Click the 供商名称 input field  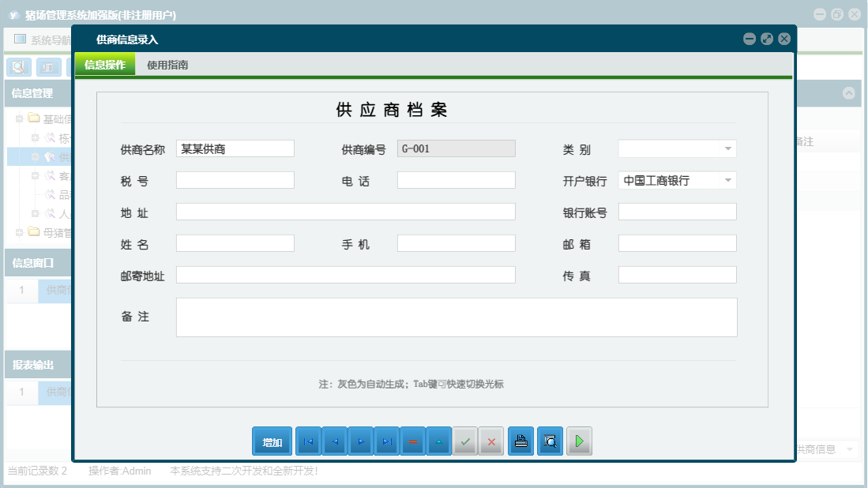[235, 148]
